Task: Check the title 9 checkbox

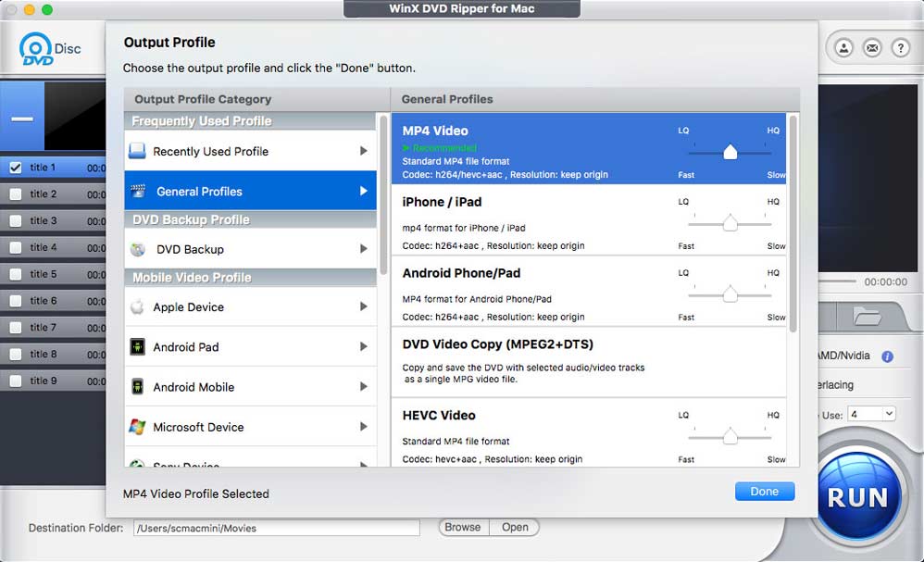Action: pyautogui.click(x=16, y=381)
